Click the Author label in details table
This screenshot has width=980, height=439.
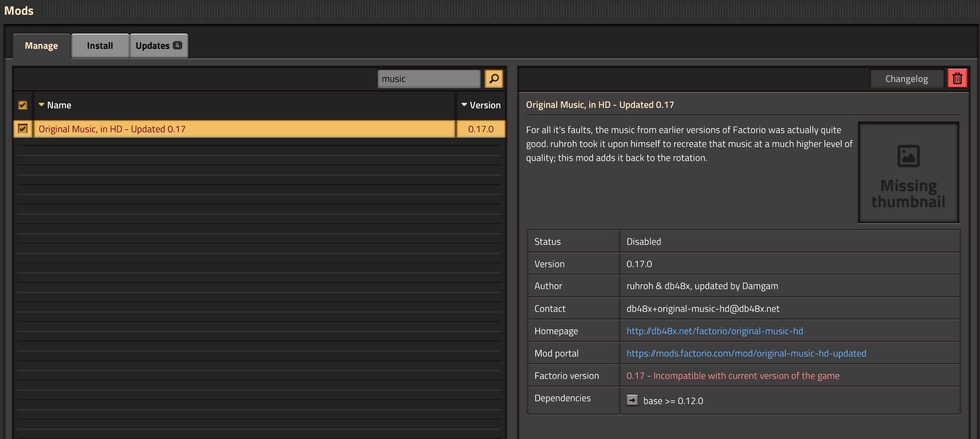point(548,286)
